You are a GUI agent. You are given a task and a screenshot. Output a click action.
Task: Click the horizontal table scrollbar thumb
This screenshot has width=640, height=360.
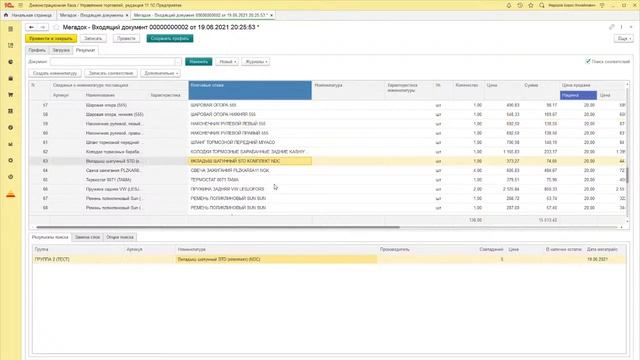[x=218, y=227]
